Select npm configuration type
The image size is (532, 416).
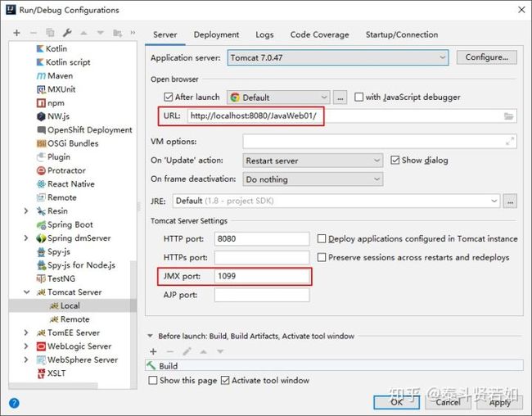point(51,103)
